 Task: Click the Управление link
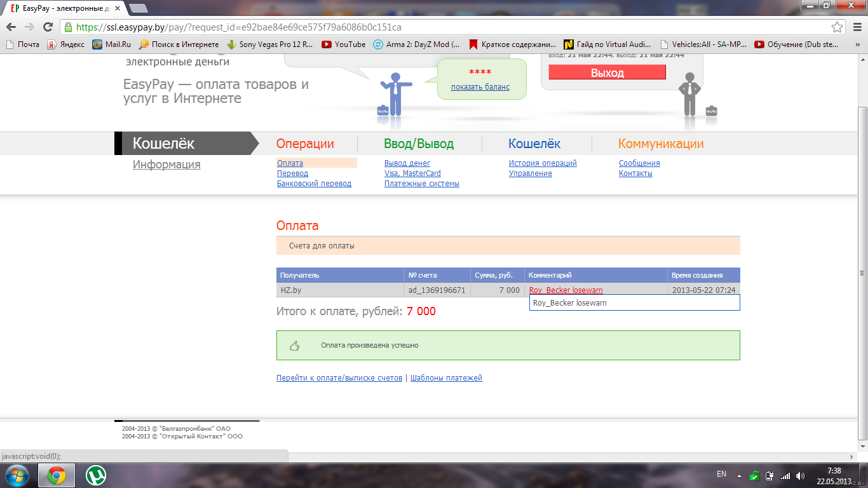(531, 173)
